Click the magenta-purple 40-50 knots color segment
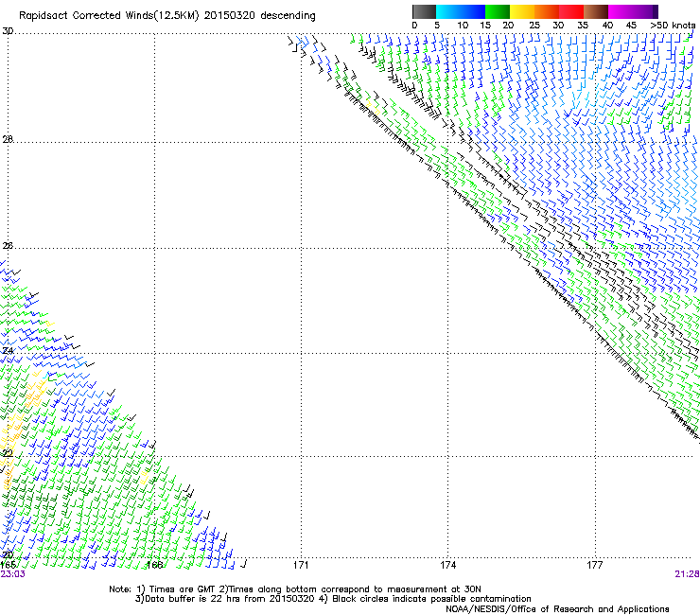The image size is (700, 615). pyautogui.click(x=633, y=11)
